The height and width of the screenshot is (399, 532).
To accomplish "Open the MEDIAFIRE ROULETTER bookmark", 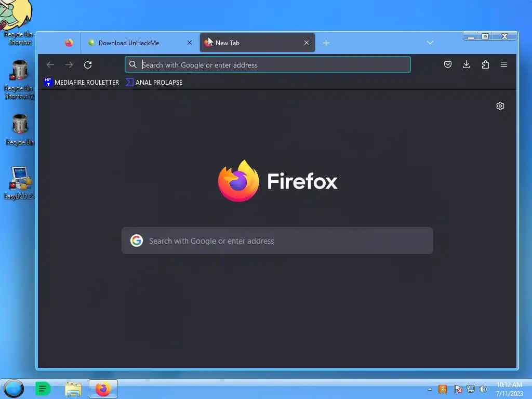I will (82, 83).
